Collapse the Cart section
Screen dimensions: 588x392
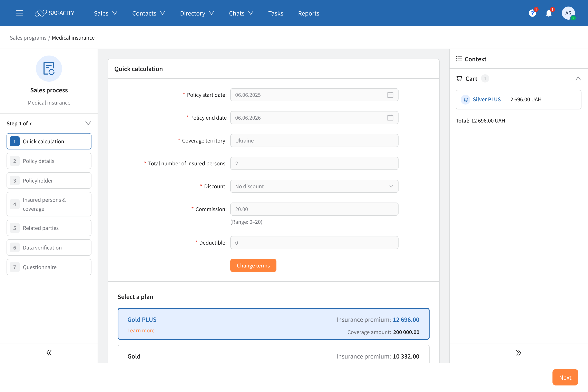[x=578, y=78]
